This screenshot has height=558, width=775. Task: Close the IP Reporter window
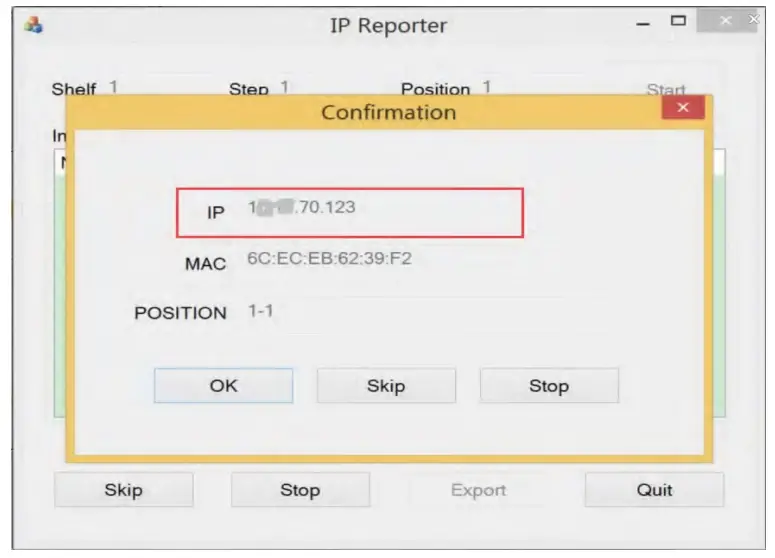[726, 20]
